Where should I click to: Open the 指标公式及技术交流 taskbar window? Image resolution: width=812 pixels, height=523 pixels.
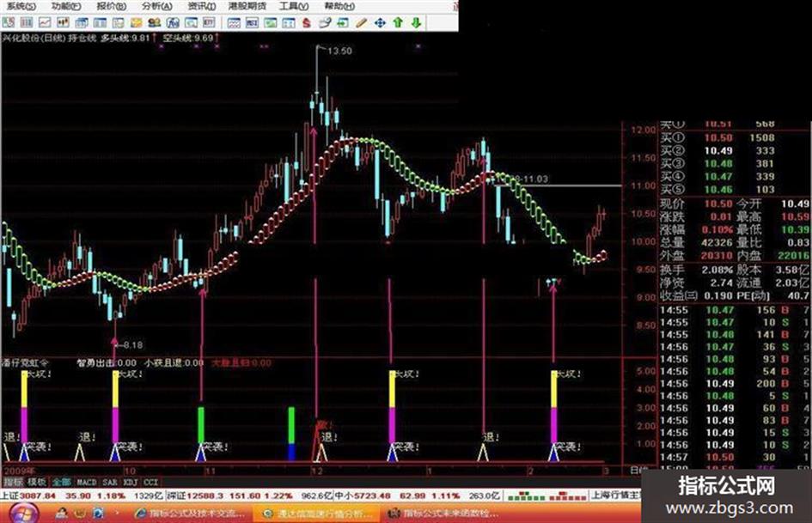pos(190,514)
